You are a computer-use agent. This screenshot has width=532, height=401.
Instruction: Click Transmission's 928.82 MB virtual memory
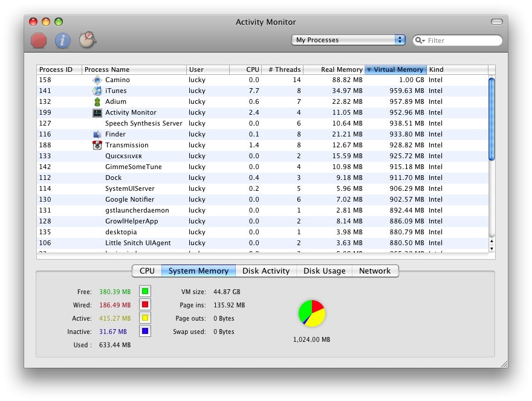[x=407, y=145]
